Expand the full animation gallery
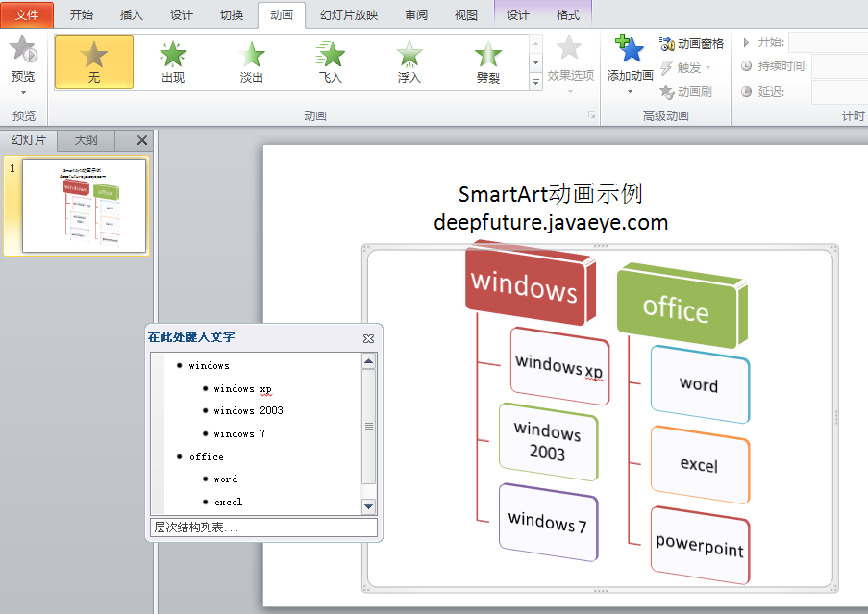 click(535, 82)
